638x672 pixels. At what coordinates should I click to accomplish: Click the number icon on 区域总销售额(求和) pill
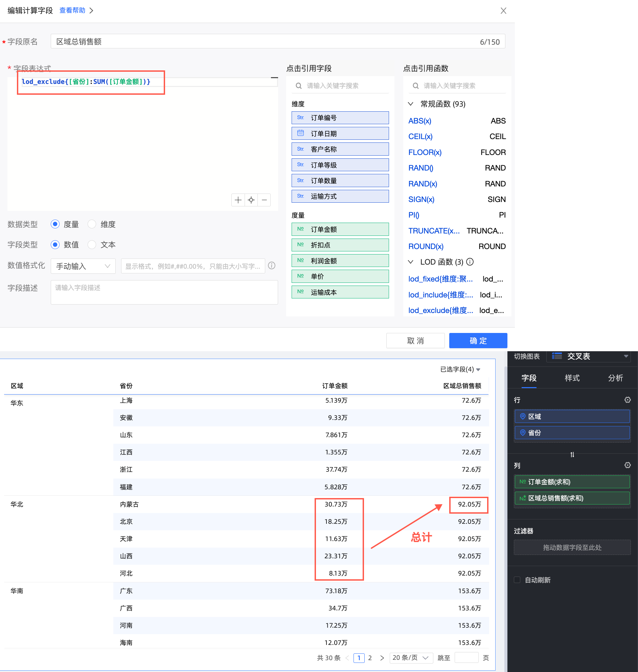pos(523,498)
